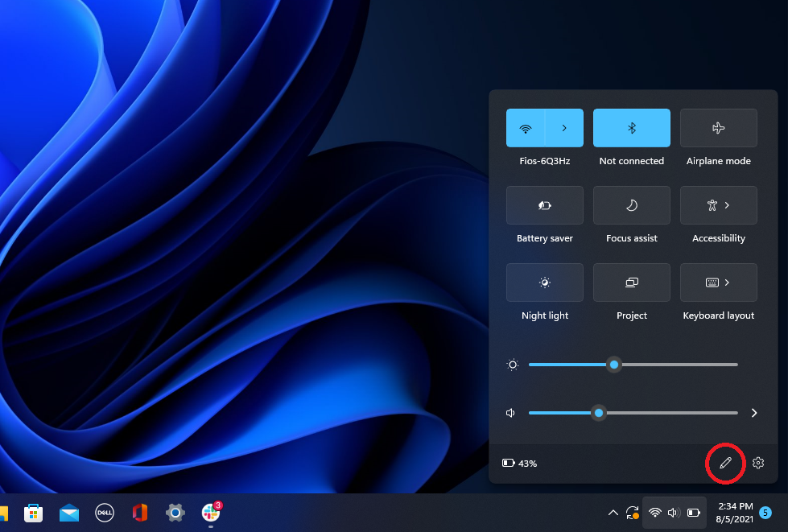The width and height of the screenshot is (788, 532).
Task: Open the Settings gear in Quick Settings
Action: coord(757,463)
